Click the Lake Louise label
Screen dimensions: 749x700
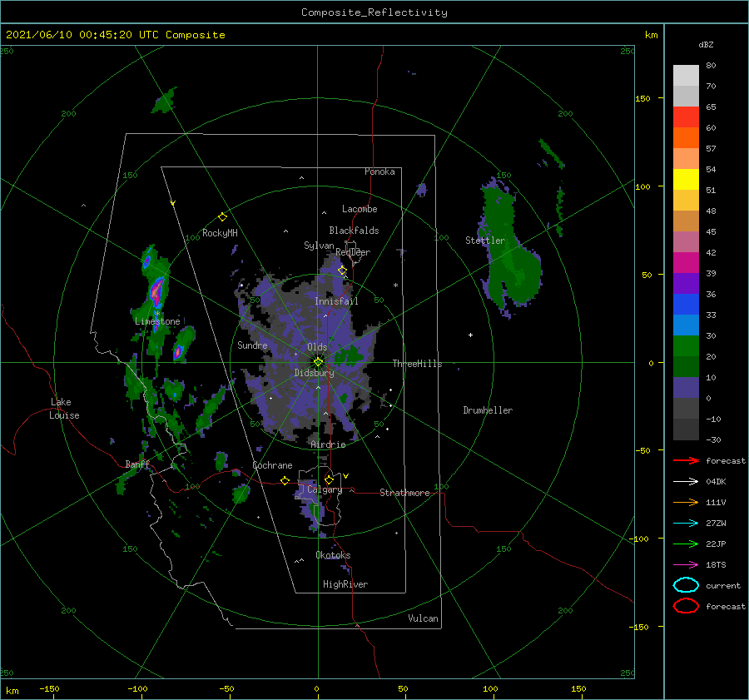[65, 409]
